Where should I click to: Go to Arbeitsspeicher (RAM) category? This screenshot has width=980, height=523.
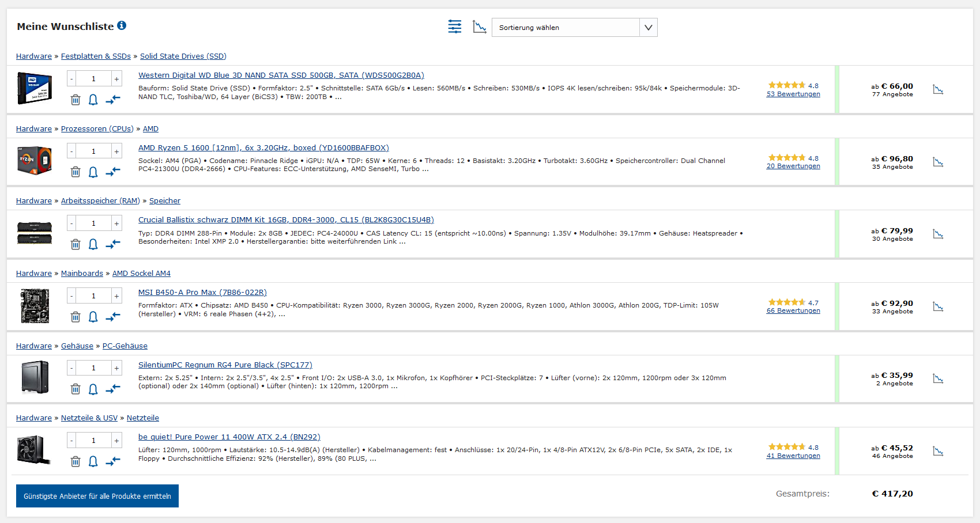[x=100, y=201]
